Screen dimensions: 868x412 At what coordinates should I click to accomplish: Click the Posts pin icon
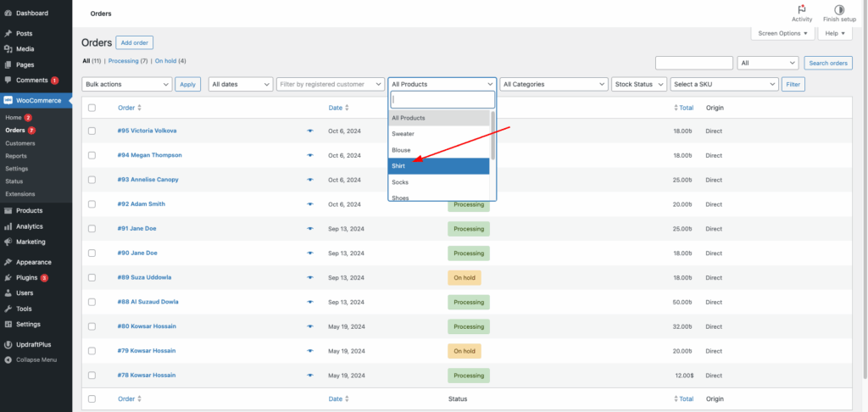(x=8, y=33)
